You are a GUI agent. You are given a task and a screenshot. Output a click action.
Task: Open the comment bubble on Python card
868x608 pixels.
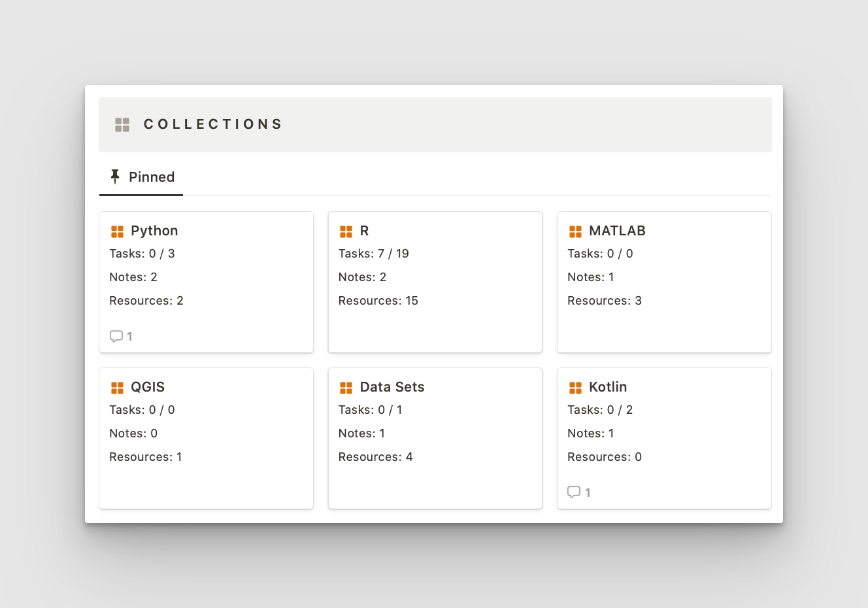(x=116, y=337)
